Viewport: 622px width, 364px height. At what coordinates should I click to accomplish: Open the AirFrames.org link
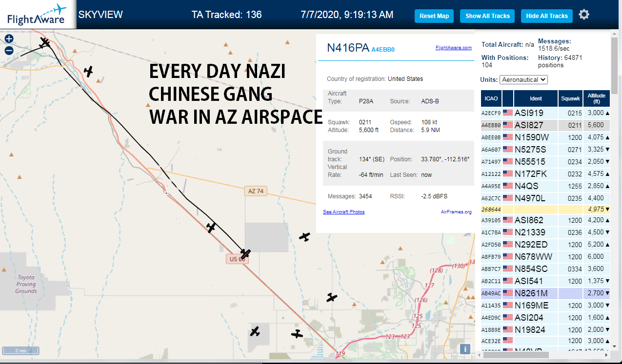pyautogui.click(x=456, y=212)
